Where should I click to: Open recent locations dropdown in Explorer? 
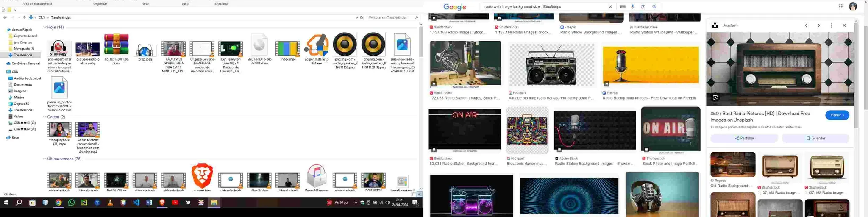(x=19, y=17)
